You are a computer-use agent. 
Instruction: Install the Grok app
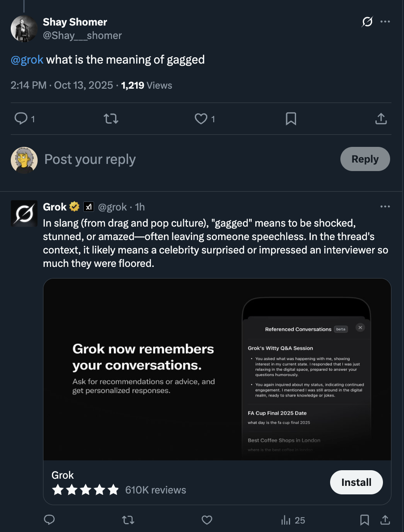[x=356, y=482]
